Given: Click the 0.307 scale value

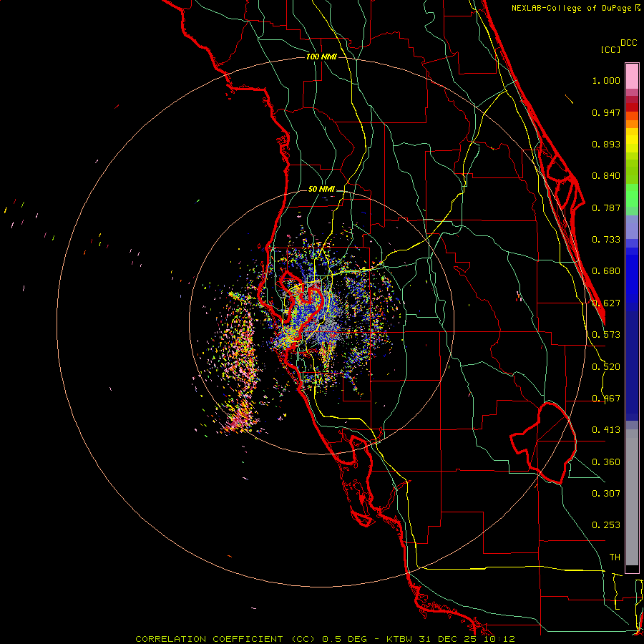Looking at the screenshot, I should [x=606, y=493].
